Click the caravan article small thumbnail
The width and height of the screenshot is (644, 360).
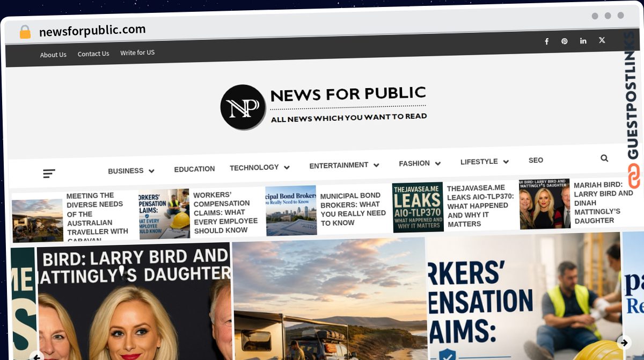pos(38,221)
